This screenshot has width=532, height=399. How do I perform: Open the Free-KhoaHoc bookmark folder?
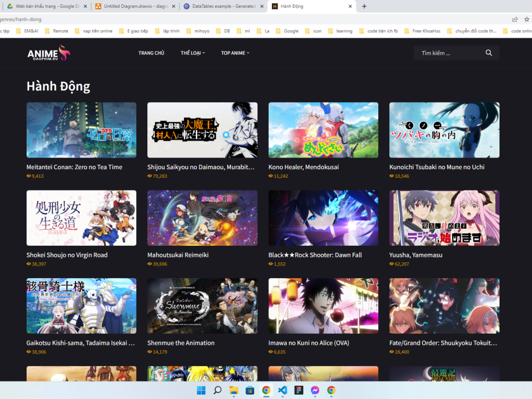[x=422, y=31]
